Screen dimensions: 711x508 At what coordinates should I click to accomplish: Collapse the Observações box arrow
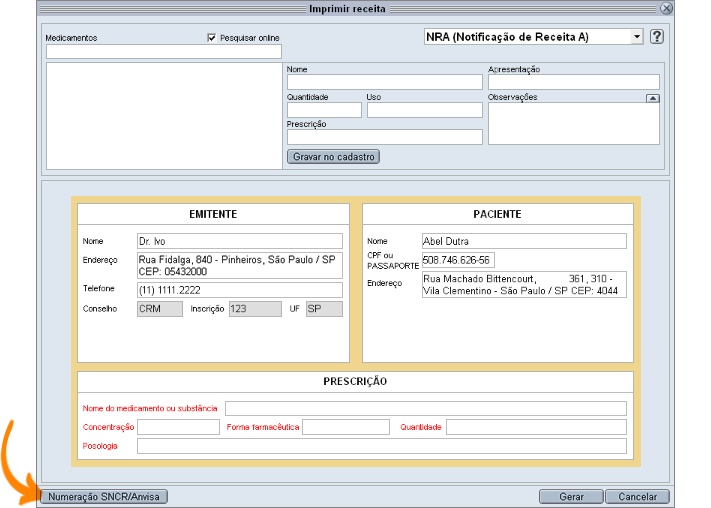(x=653, y=98)
